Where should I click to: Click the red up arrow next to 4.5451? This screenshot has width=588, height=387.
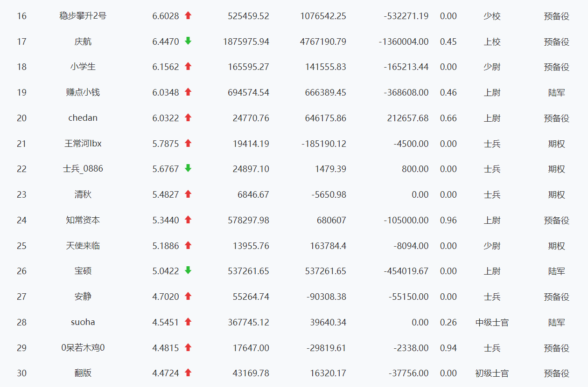click(x=188, y=322)
